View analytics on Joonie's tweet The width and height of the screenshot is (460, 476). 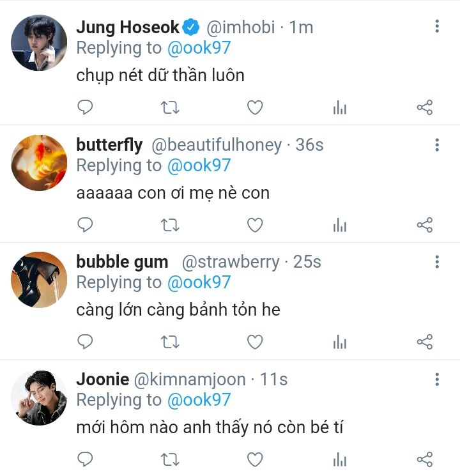click(x=340, y=459)
